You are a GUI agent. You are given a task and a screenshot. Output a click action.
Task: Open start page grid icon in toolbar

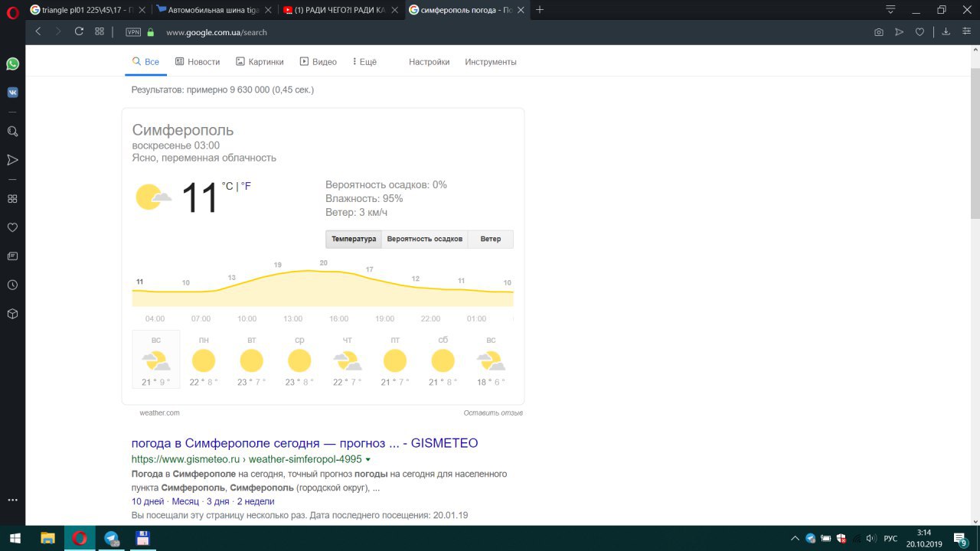[100, 31]
